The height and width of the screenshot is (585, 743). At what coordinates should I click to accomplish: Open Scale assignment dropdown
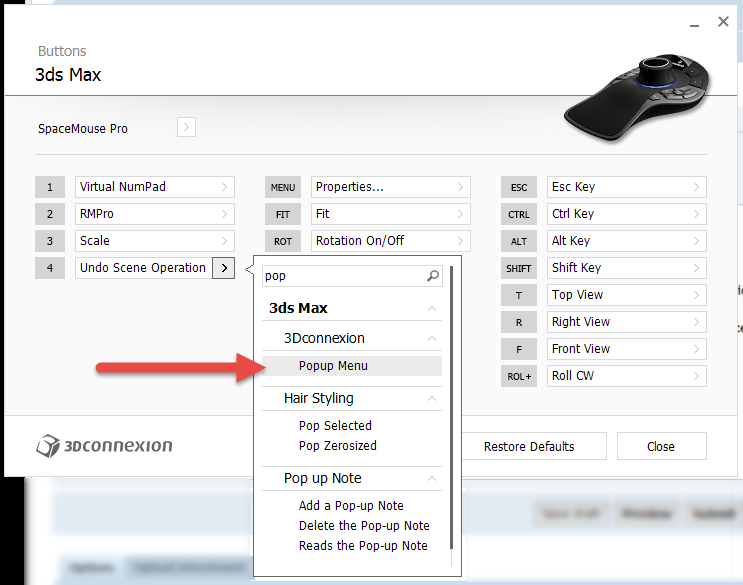tap(154, 241)
